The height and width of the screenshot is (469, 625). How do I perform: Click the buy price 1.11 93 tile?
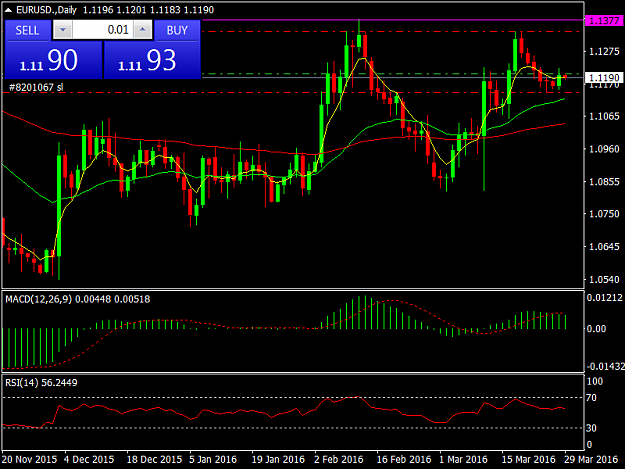pyautogui.click(x=152, y=61)
